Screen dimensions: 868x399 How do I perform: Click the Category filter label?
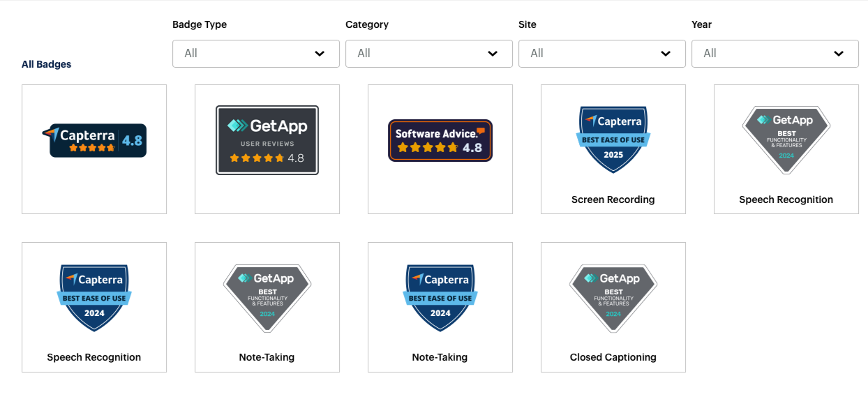(x=367, y=24)
